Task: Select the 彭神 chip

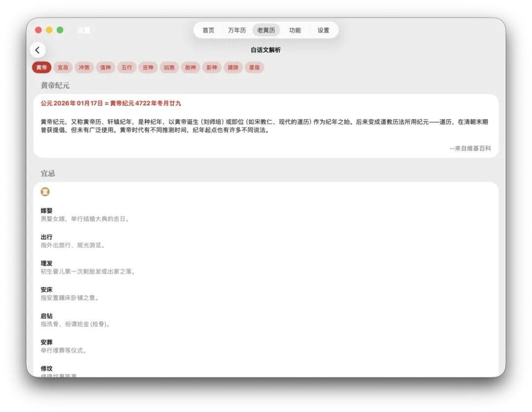Action: pyautogui.click(x=211, y=67)
